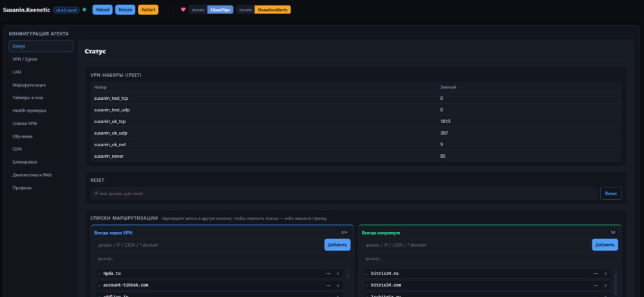Move bitrix24.com to VPN list arrow

pos(596,285)
